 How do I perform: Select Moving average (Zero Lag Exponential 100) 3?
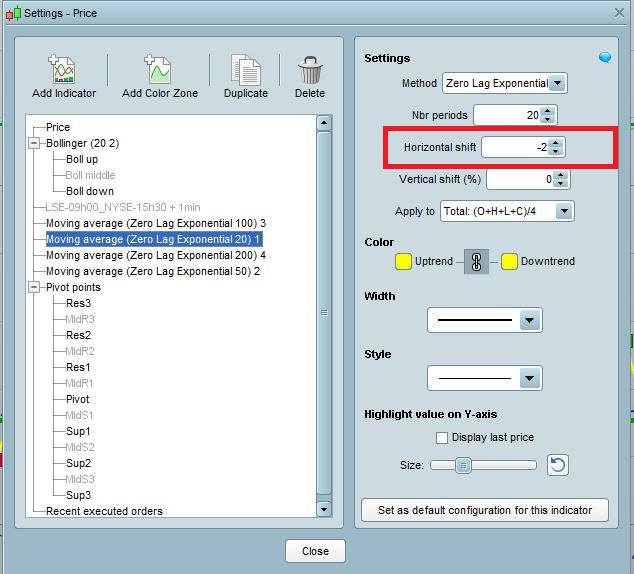[156, 223]
